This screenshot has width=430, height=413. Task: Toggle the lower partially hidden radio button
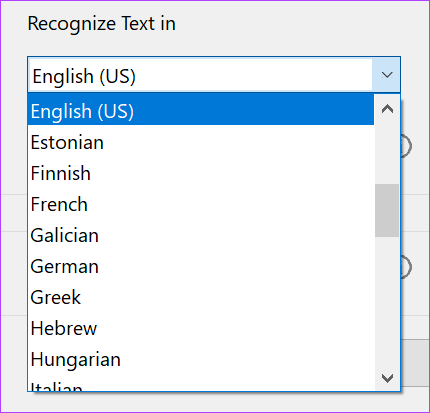click(x=406, y=267)
